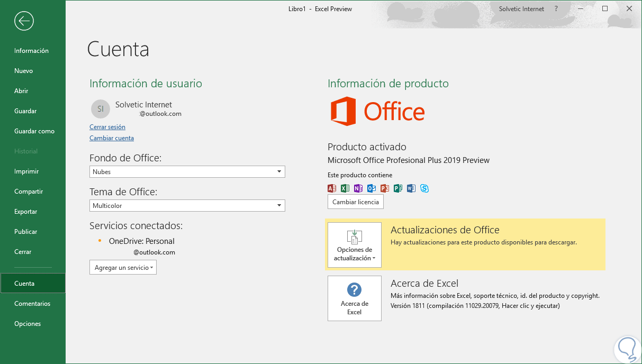Screen dimensions: 642x364
Task: Click 'Microsoft Office Profesional Plus 2019 Preview' text
Action: [409, 160]
